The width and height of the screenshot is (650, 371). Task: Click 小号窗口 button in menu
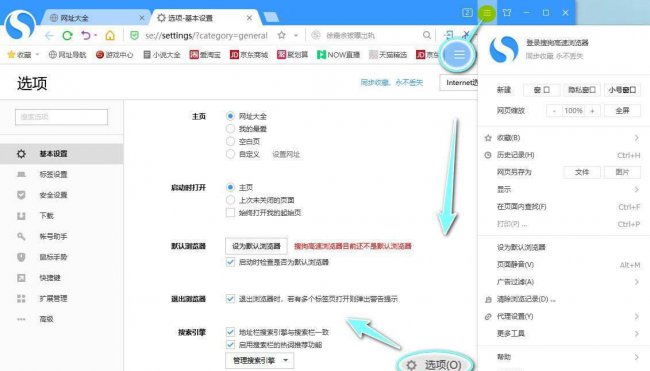[622, 90]
